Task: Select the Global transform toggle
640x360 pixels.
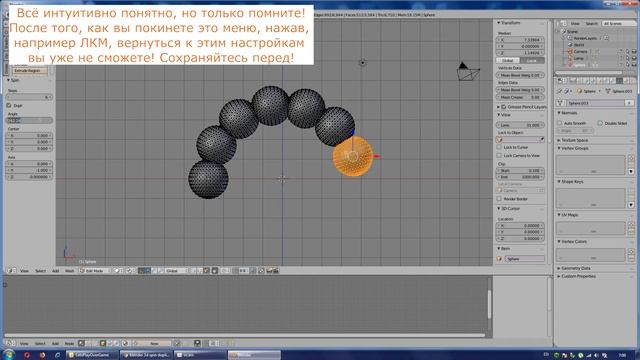Action: (x=508, y=60)
